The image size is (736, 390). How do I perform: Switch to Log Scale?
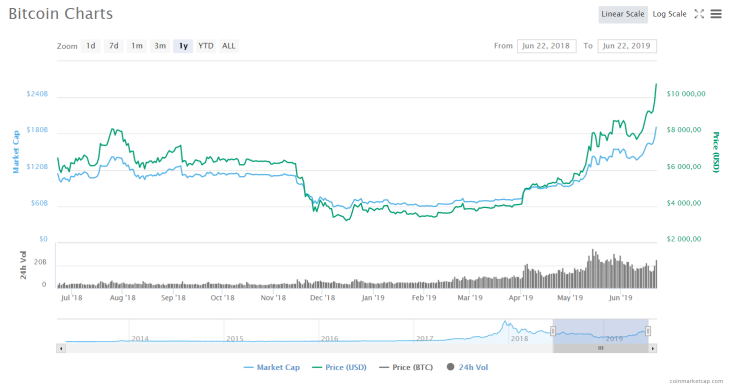[669, 14]
